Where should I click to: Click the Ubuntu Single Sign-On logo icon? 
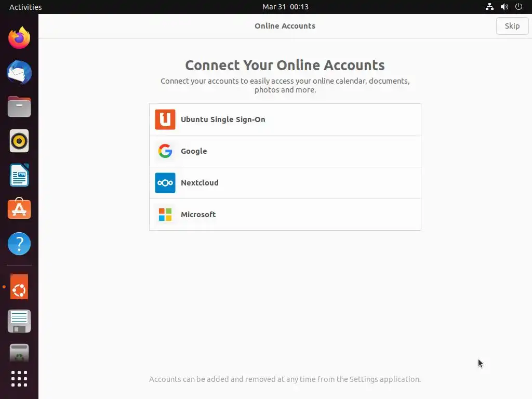(165, 119)
